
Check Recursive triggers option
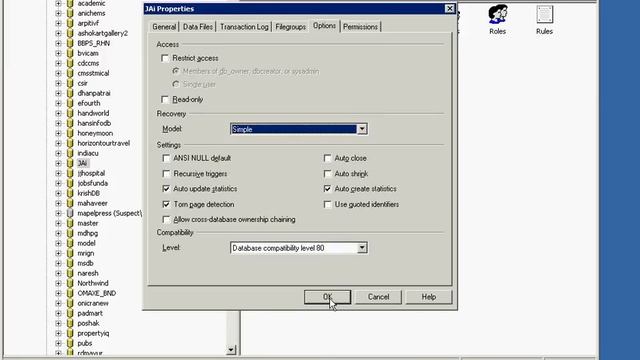click(x=166, y=173)
